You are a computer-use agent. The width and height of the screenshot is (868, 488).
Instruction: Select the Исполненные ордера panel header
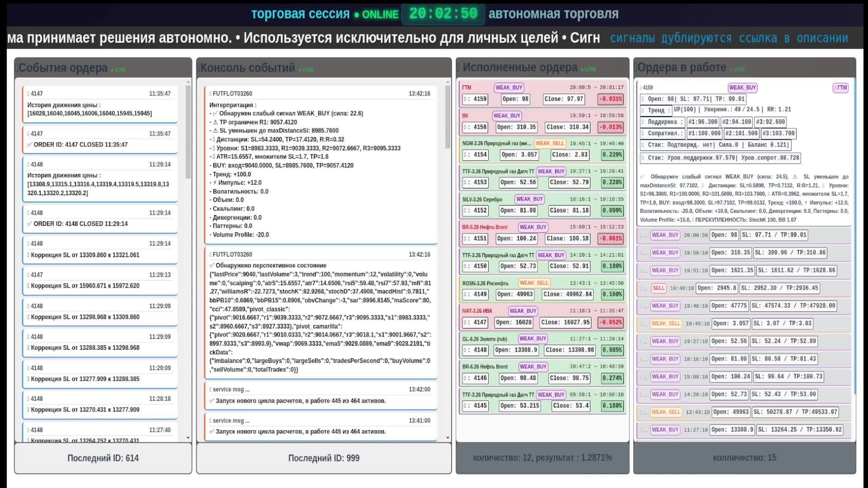[520, 67]
